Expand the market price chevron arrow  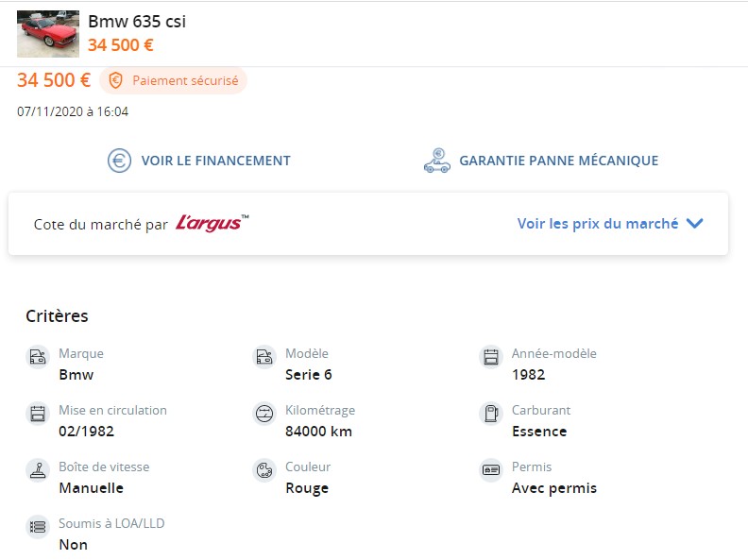(695, 224)
